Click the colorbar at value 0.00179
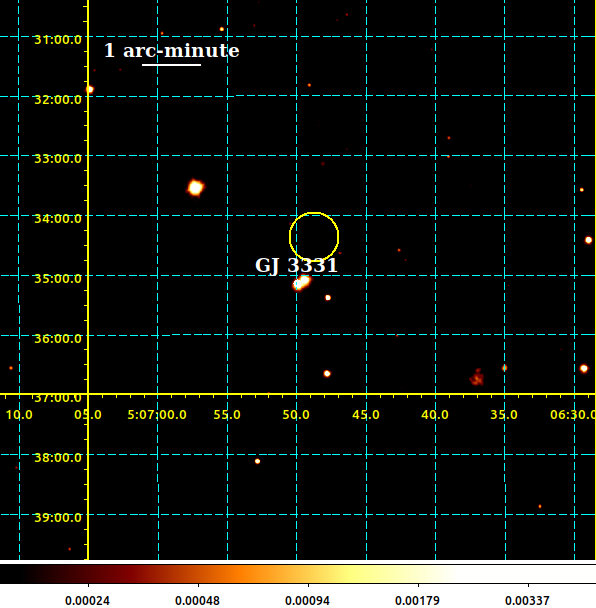 [418, 575]
